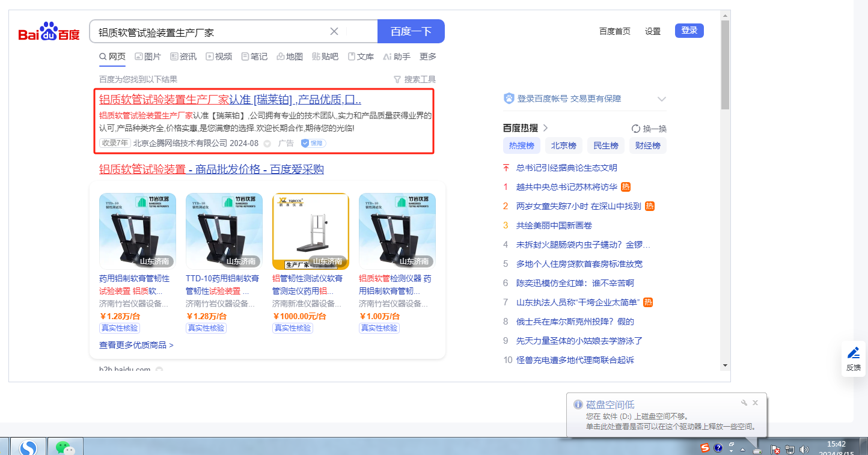Click the volume speaker tray icon
868x455 pixels.
(804, 450)
